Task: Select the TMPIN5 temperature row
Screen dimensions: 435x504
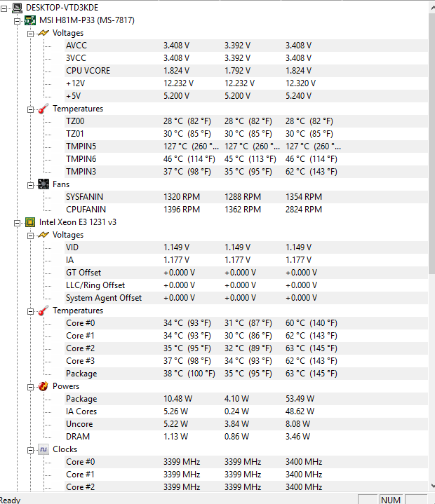Action: [81, 147]
